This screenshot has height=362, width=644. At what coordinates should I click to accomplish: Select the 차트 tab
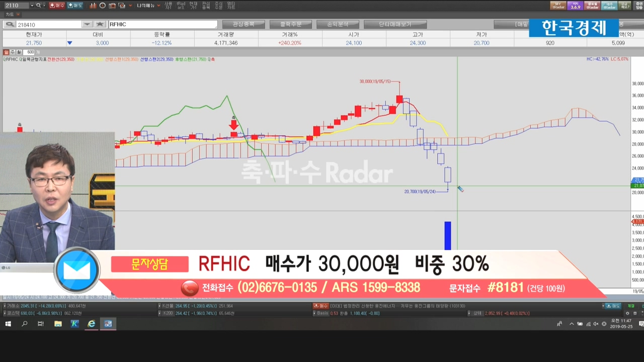click(x=10, y=15)
